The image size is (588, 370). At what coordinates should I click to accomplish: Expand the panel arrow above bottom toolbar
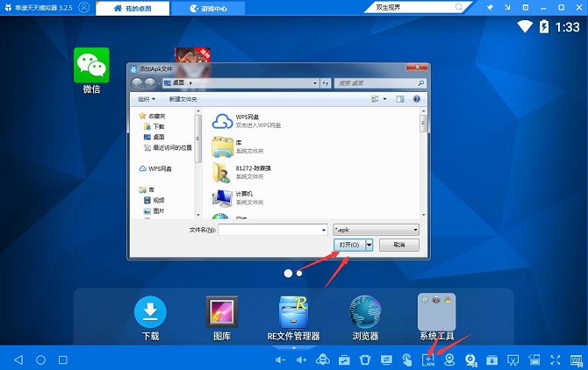click(x=294, y=348)
